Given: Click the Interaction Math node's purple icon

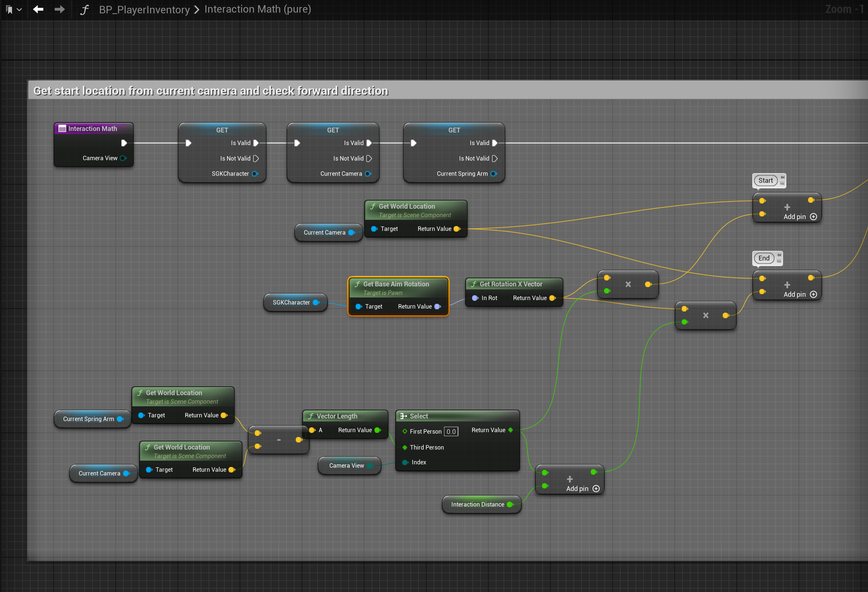Looking at the screenshot, I should pyautogui.click(x=62, y=128).
